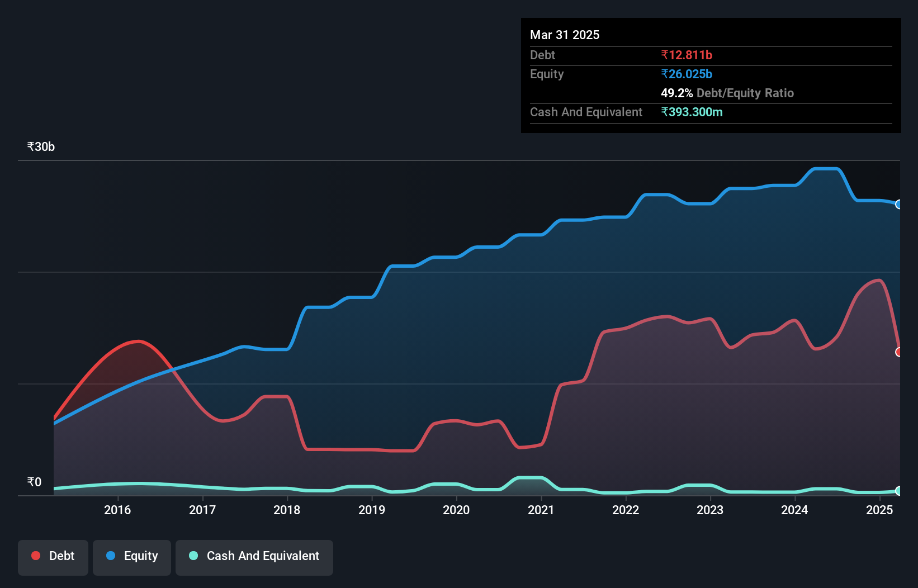Click the ₹0 y-axis label
The image size is (918, 588).
[34, 482]
